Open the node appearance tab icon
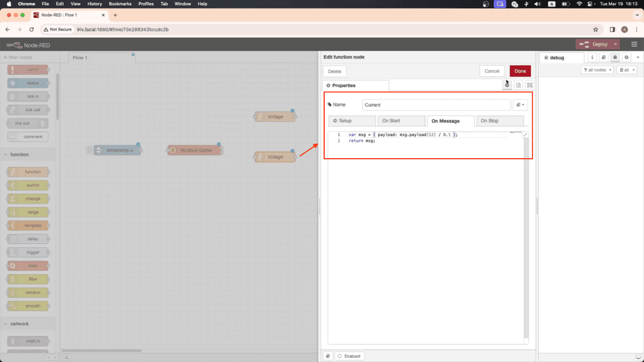 (x=530, y=85)
